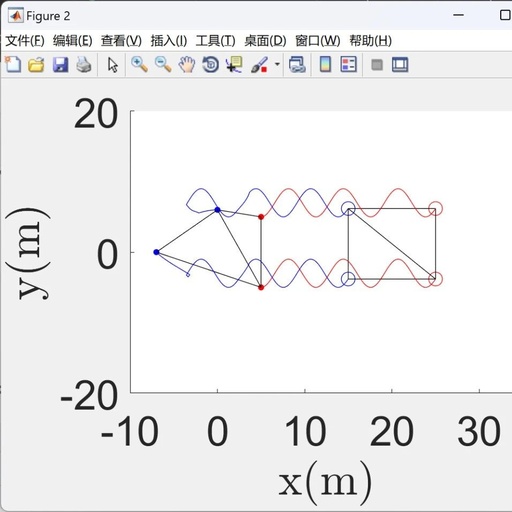The image size is (512, 512).
Task: Select the Pan hand tool
Action: 187,64
